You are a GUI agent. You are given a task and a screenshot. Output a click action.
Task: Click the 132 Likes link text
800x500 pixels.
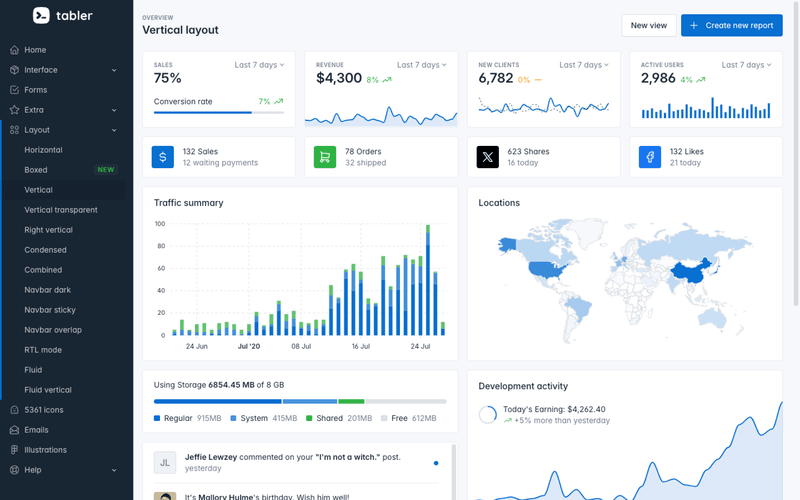click(686, 152)
